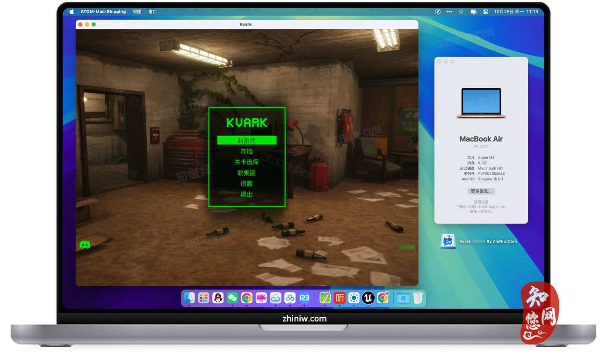Click the 更多信息... button
Viewport: 607px width, 364px height.
tap(481, 191)
